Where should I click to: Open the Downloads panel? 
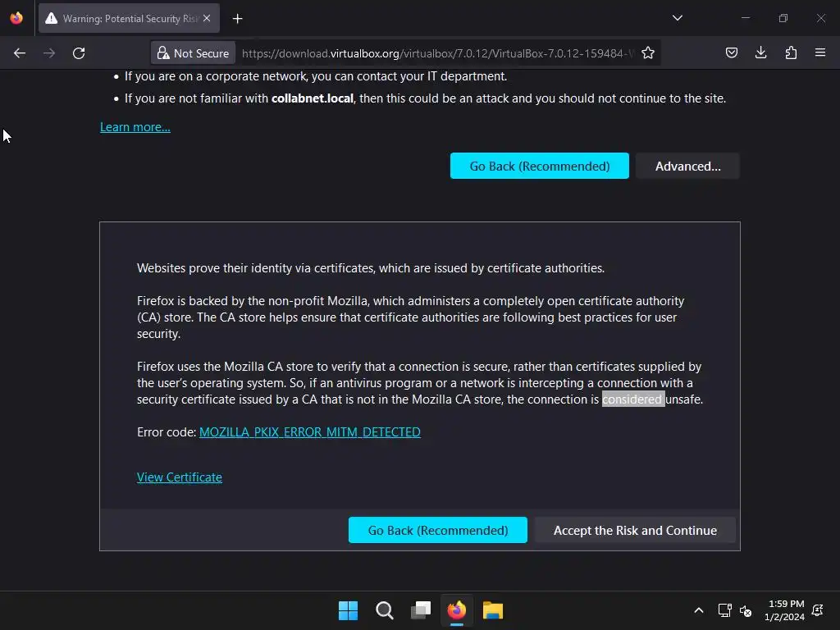click(x=760, y=52)
